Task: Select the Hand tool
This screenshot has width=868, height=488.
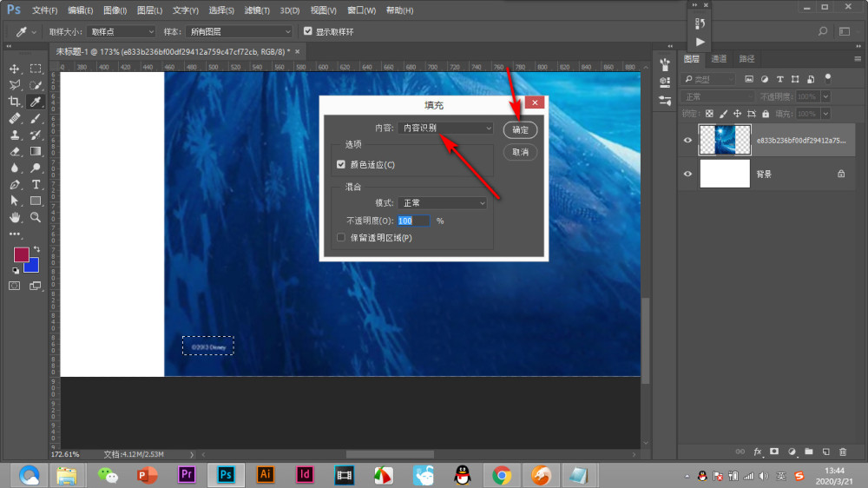Action: pyautogui.click(x=15, y=217)
